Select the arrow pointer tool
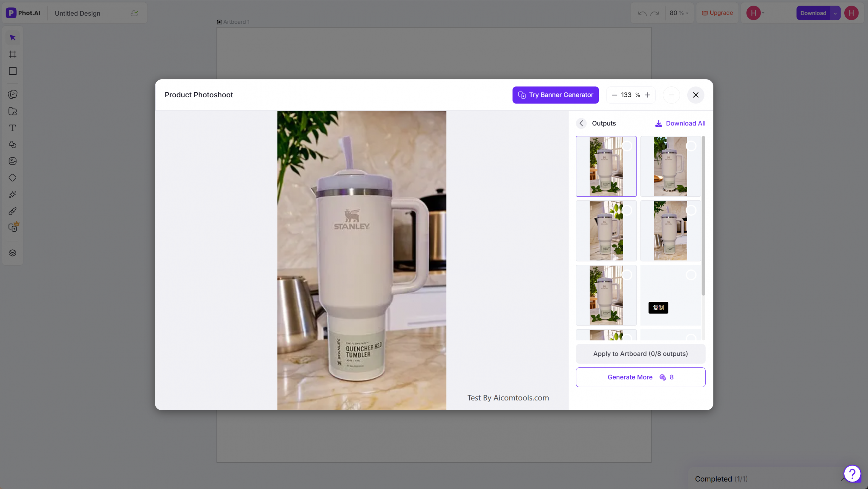868x489 pixels. [x=13, y=38]
